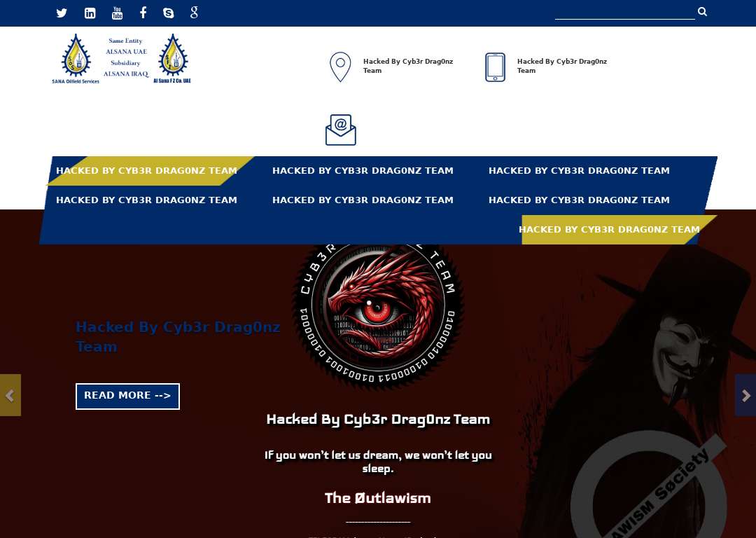Viewport: 756px width, 538px height.
Task: Click the text beside the phone icon
Action: tap(561, 66)
